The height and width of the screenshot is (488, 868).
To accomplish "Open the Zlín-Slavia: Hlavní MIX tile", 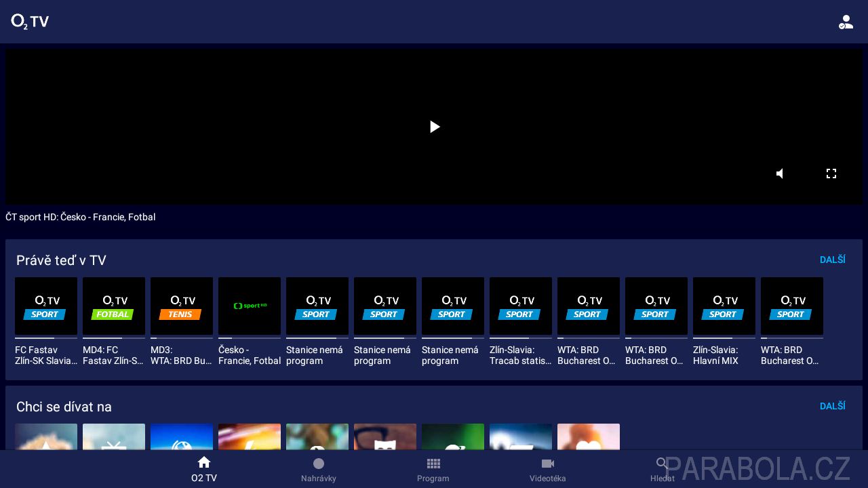I will pos(724,306).
